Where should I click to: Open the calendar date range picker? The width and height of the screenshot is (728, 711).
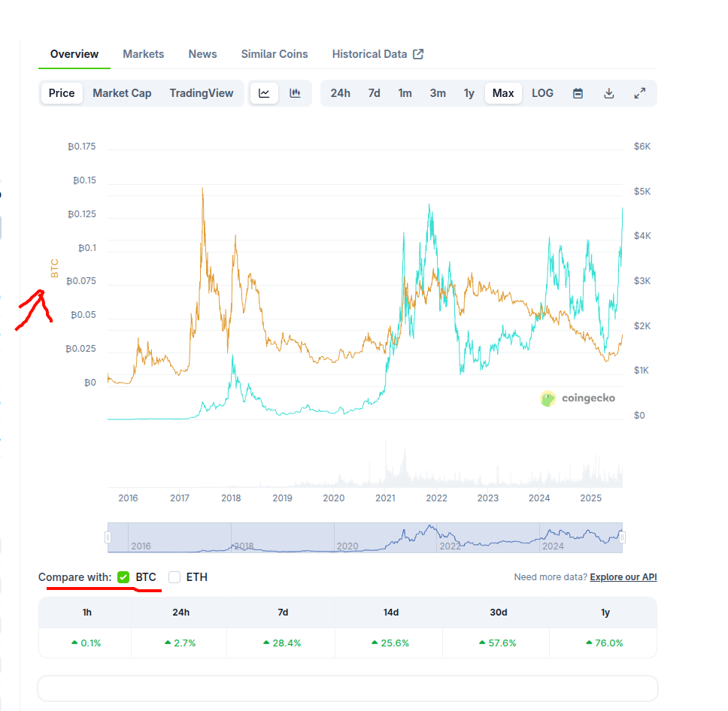point(578,93)
